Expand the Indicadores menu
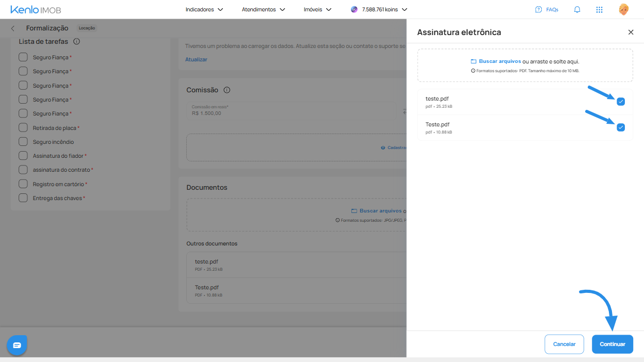Screen dimensions: 644x362 pos(204,9)
